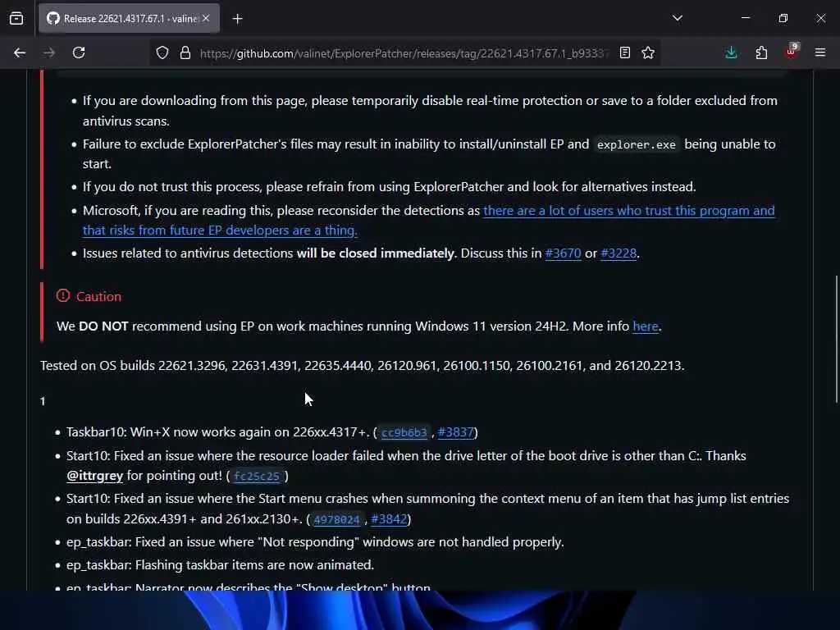Click the page vertical scrollbar thumb
The image size is (840, 630).
coord(836,339)
